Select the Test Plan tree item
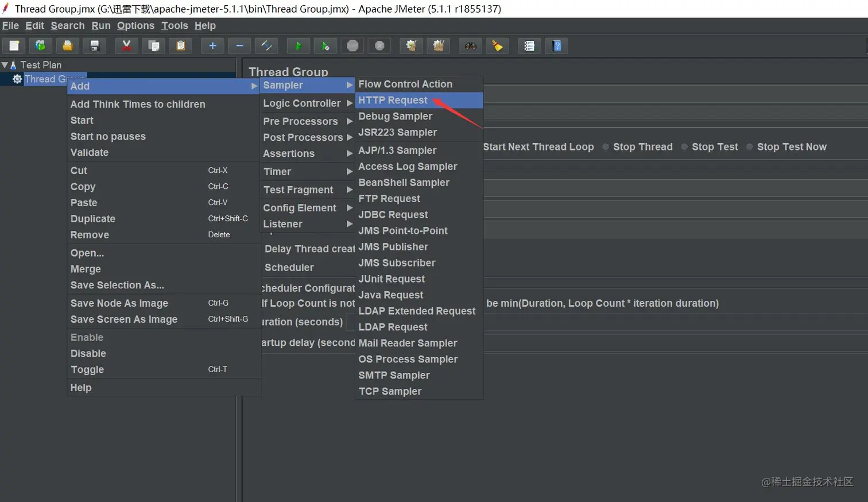 coord(41,65)
